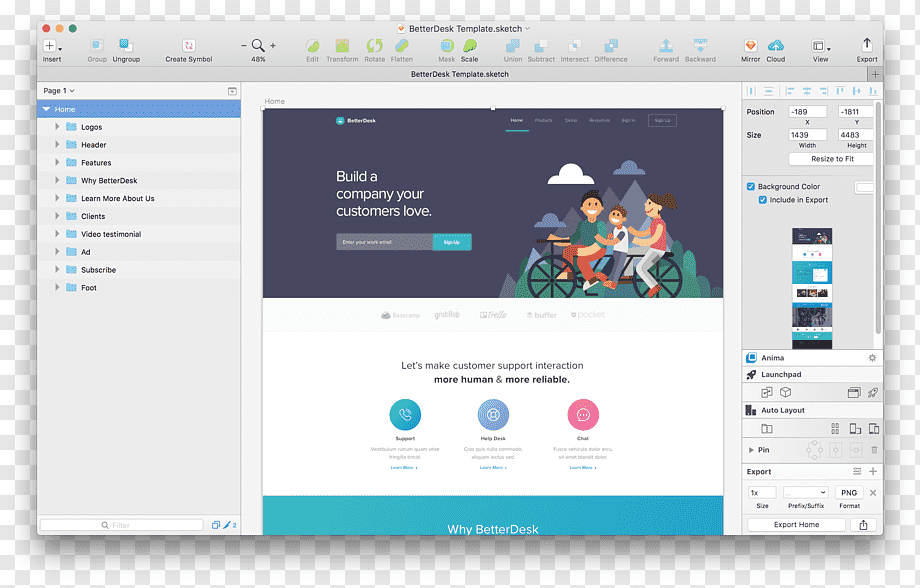
Task: Open the background color swatch
Action: 864,187
